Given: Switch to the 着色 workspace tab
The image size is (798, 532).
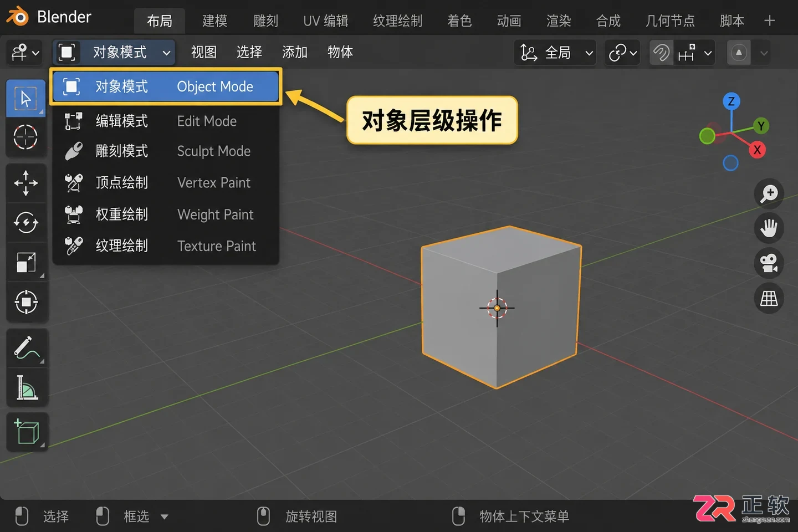Looking at the screenshot, I should [x=459, y=21].
